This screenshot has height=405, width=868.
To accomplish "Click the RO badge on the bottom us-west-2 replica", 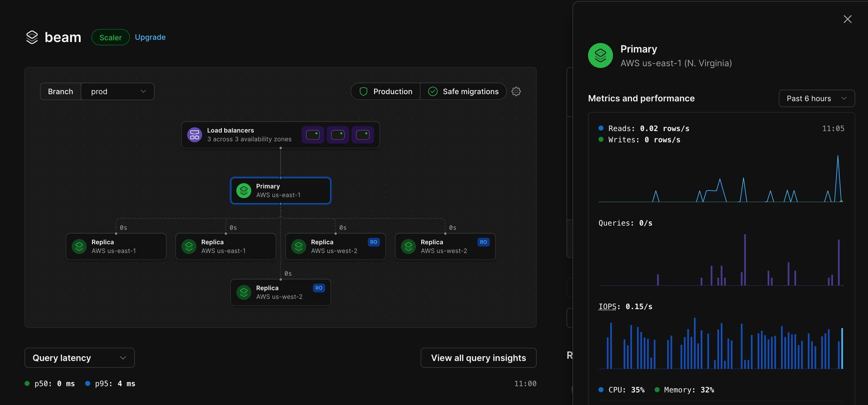I will coord(319,288).
